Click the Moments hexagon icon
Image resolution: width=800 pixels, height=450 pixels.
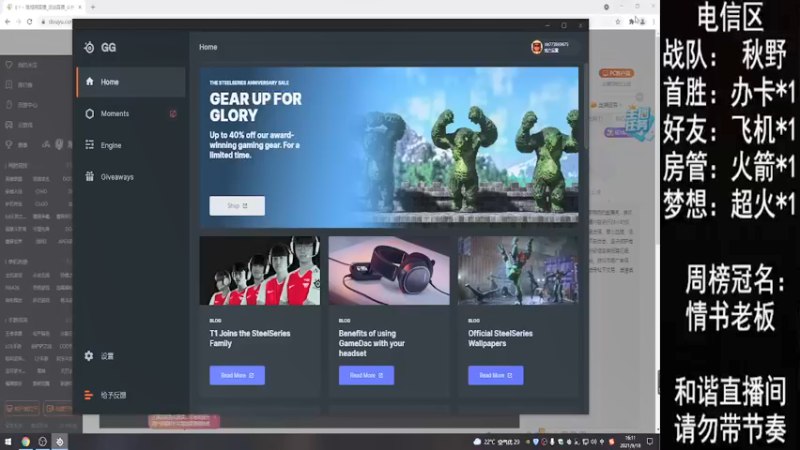pyautogui.click(x=90, y=113)
